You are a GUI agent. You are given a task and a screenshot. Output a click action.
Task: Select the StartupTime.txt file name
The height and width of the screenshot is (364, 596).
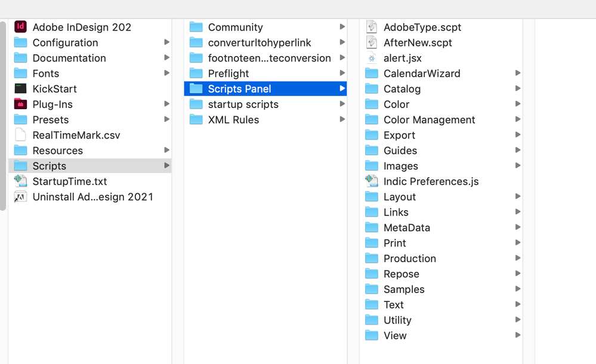[x=70, y=181]
